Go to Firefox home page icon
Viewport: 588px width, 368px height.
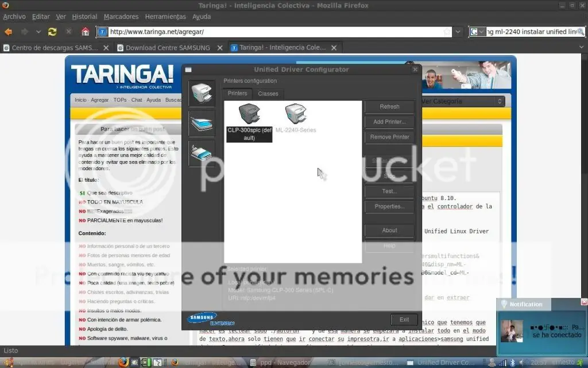(x=86, y=32)
